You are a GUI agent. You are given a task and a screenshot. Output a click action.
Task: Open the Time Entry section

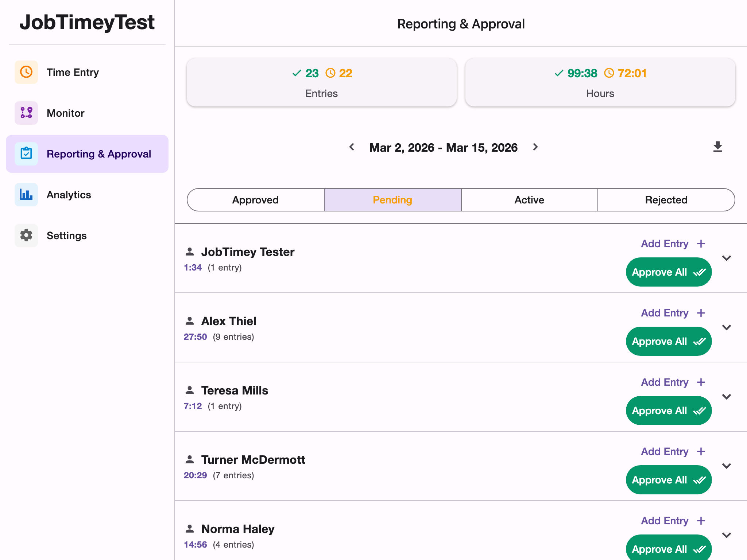26,72
